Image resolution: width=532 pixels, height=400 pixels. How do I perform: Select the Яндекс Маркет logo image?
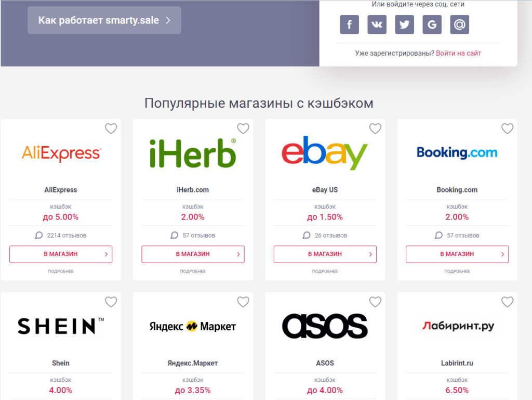coord(193,326)
